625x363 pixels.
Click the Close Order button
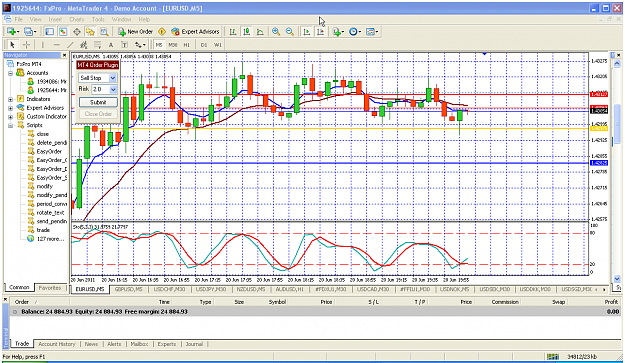tap(98, 114)
